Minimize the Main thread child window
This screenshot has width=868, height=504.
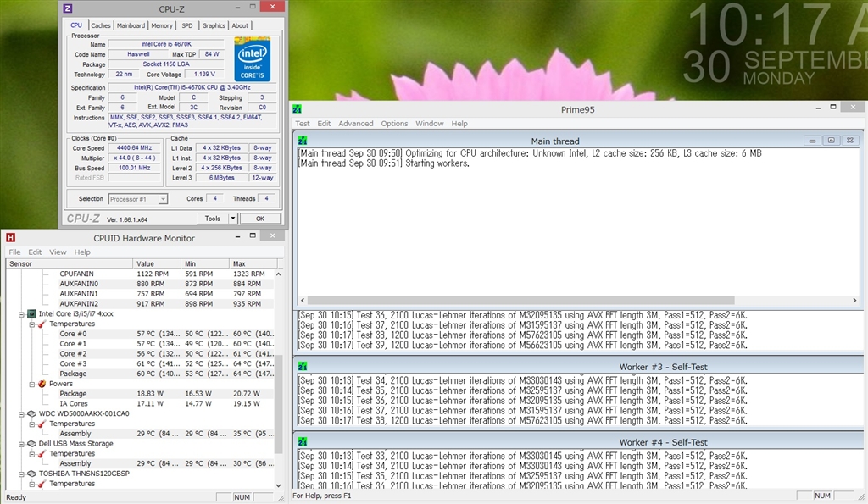point(812,141)
